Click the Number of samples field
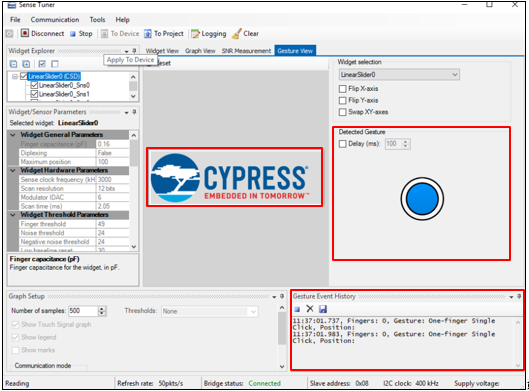529x391 pixels. 83,311
